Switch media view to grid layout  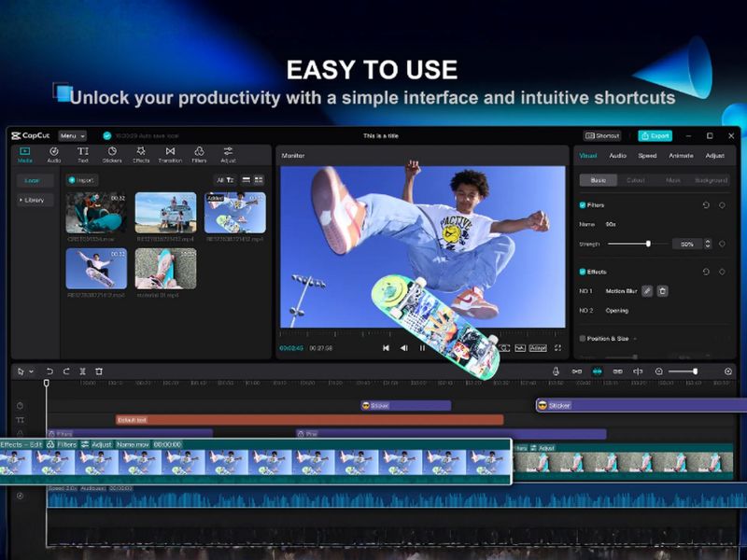259,180
